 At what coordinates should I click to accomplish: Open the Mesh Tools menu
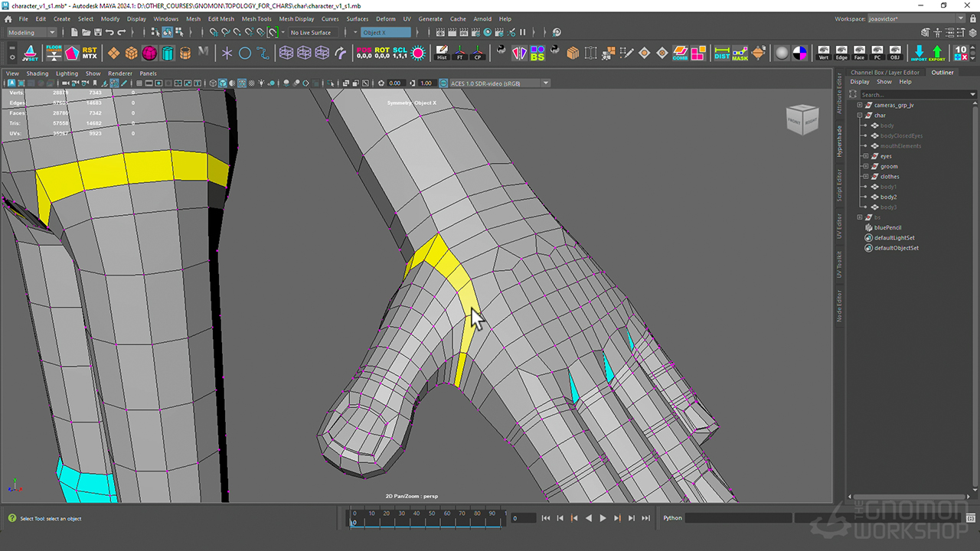pos(256,18)
